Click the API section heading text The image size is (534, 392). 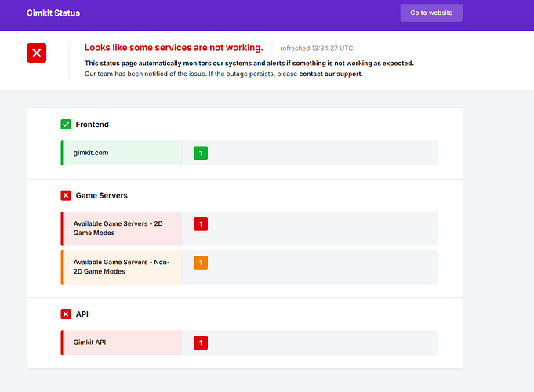click(x=82, y=314)
